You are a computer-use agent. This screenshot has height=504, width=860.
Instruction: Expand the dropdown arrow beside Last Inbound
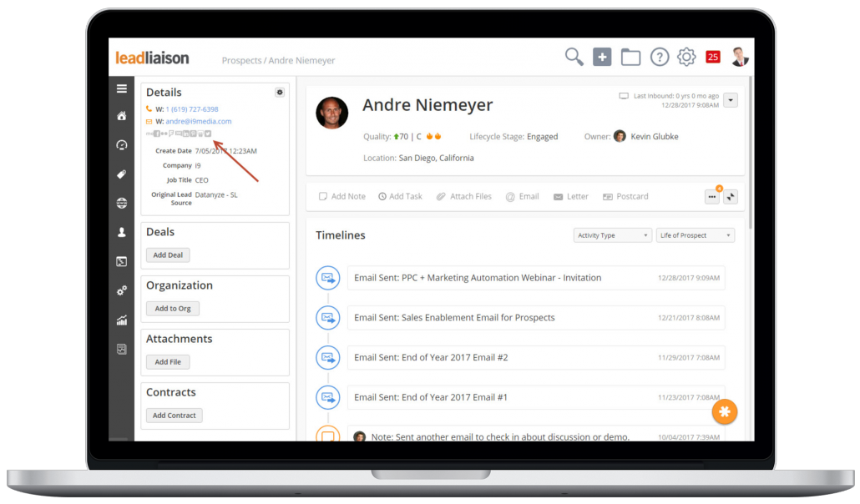(x=731, y=100)
